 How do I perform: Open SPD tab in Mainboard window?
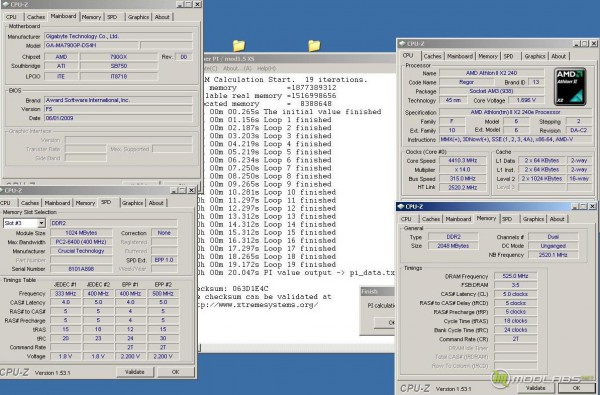pos(112,17)
